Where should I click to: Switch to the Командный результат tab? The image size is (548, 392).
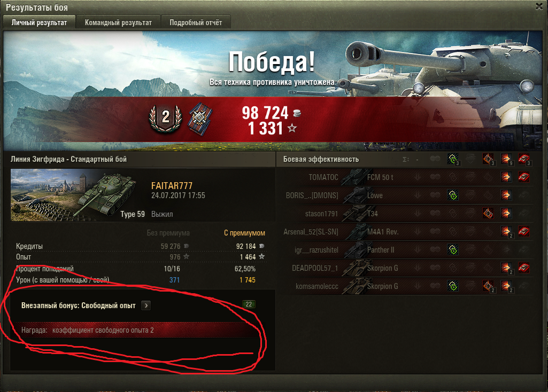[x=118, y=22]
